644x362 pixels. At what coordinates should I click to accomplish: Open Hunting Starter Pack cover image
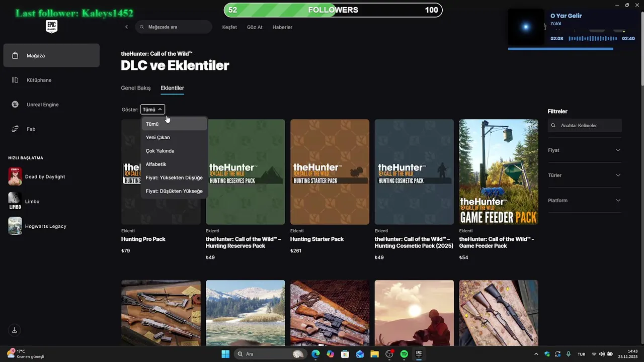tap(330, 172)
